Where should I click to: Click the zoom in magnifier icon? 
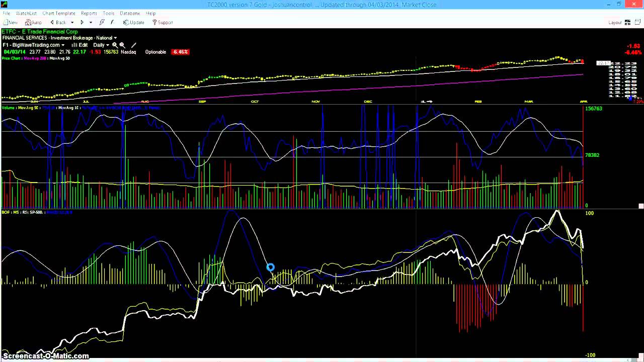point(115,45)
